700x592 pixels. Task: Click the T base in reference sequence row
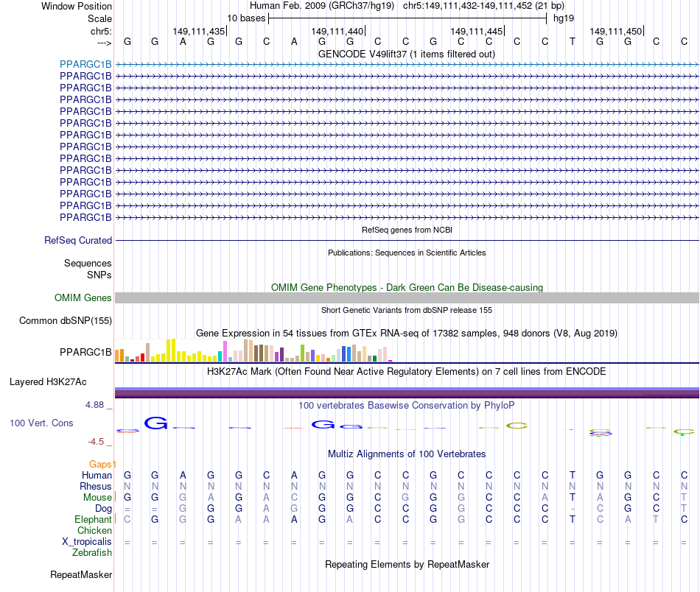coord(573,41)
